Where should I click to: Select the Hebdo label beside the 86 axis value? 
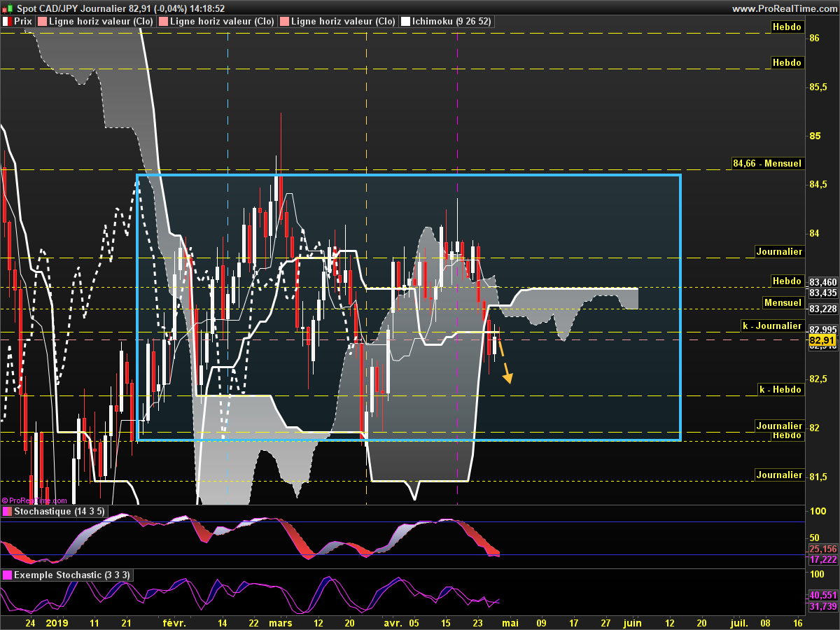787,27
